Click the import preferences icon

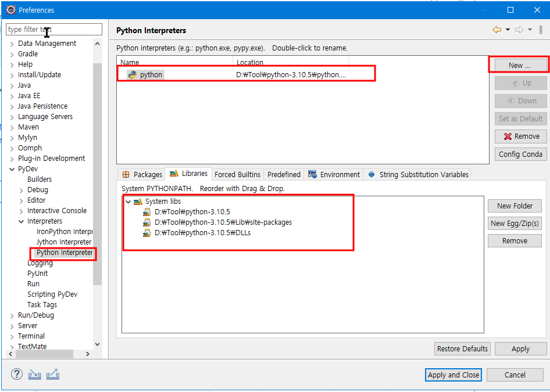(x=35, y=375)
